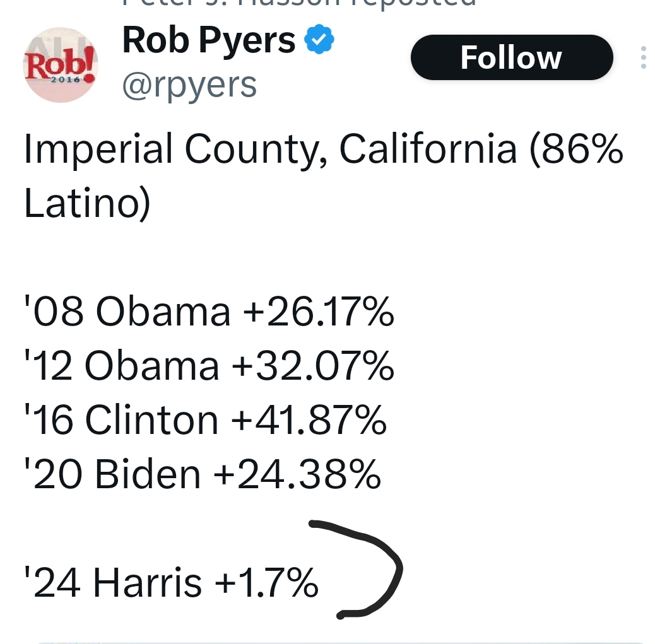
Task: Click the +24.38% Biden margin value
Action: (297, 474)
